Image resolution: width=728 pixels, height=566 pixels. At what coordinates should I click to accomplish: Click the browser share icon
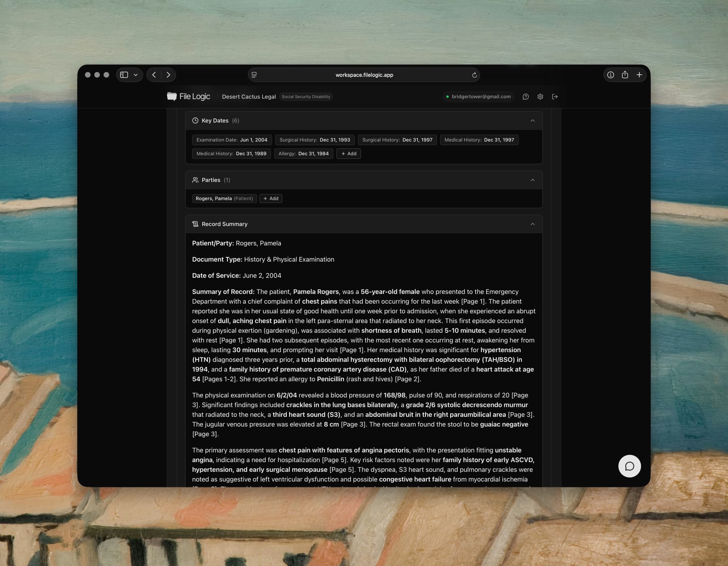click(625, 75)
